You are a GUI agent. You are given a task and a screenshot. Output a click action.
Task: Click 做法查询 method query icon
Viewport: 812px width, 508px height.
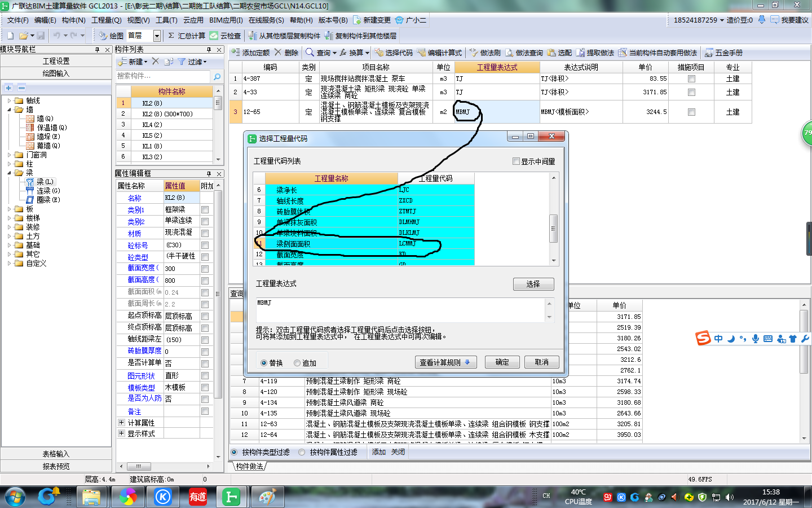tap(509, 52)
